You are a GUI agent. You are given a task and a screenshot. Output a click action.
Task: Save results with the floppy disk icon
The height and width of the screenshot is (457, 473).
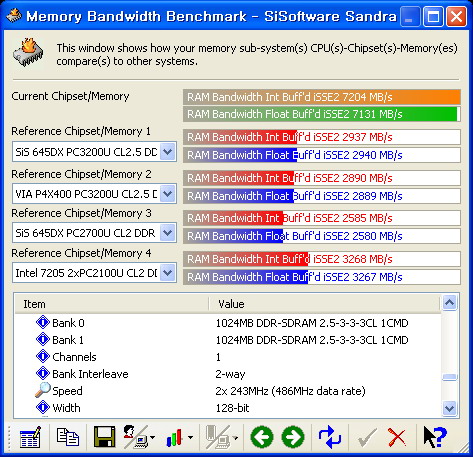click(x=104, y=437)
